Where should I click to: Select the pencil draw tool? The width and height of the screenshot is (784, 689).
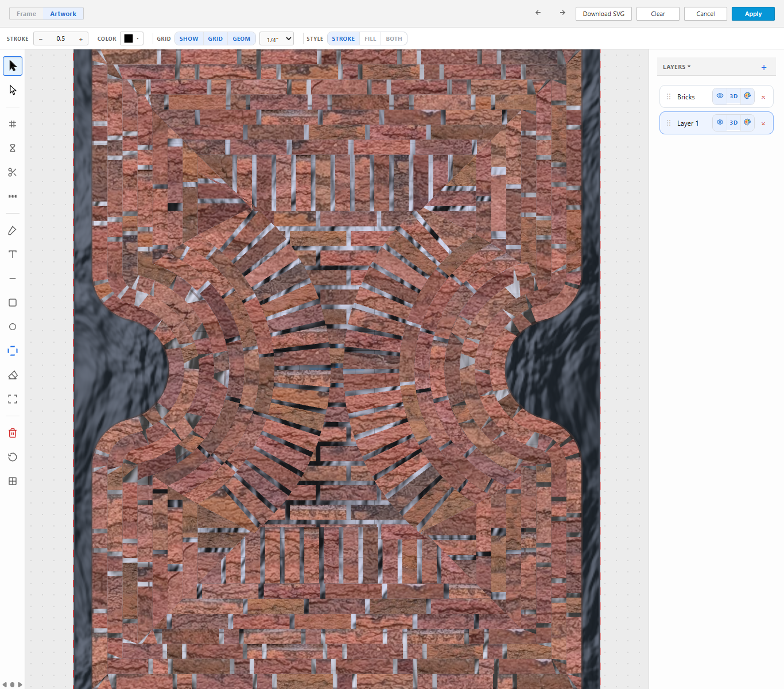tap(13, 230)
